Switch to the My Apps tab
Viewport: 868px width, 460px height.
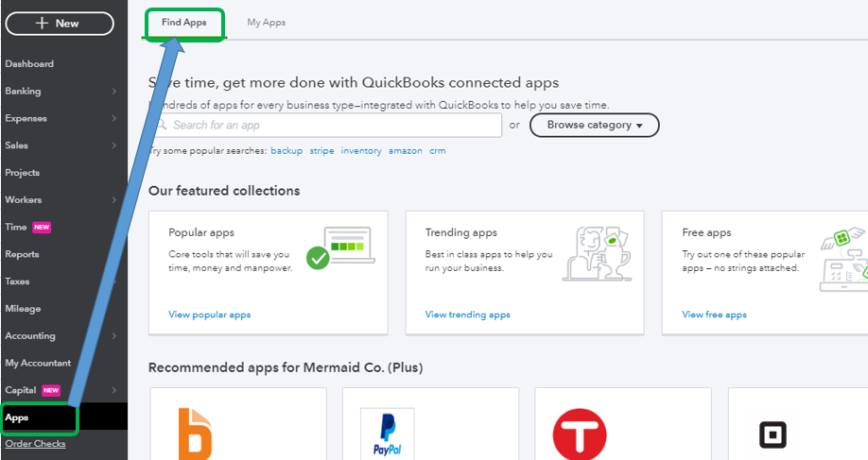[x=266, y=23]
